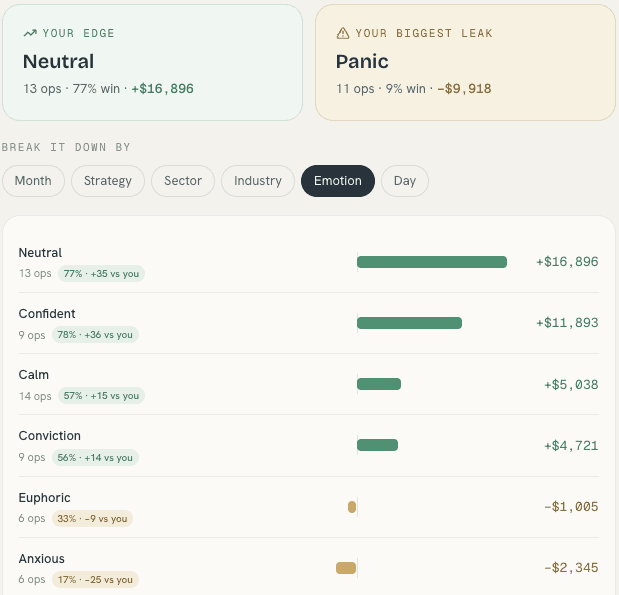Open the Your Edge Neutral card
This screenshot has height=595, width=619.
click(x=152, y=62)
